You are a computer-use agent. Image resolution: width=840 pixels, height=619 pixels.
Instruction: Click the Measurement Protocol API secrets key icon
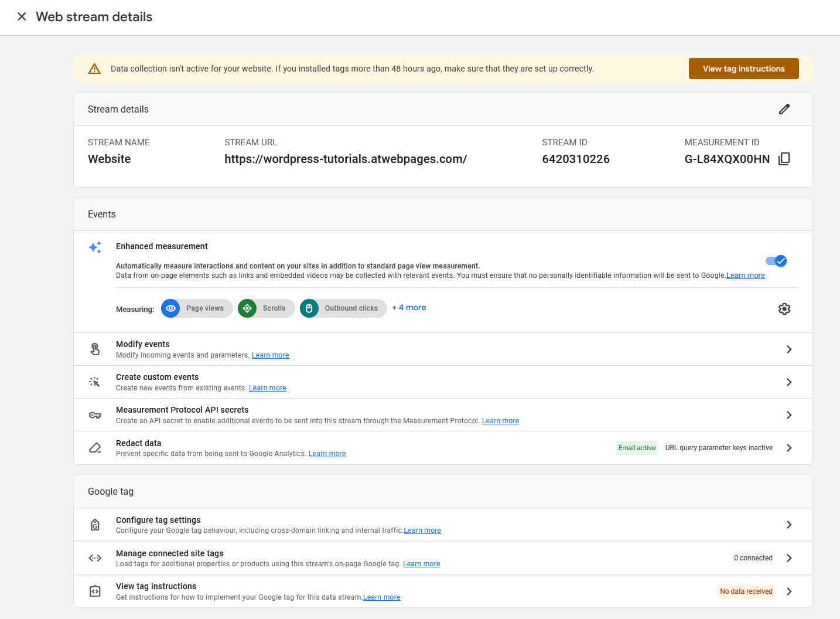pyautogui.click(x=95, y=414)
